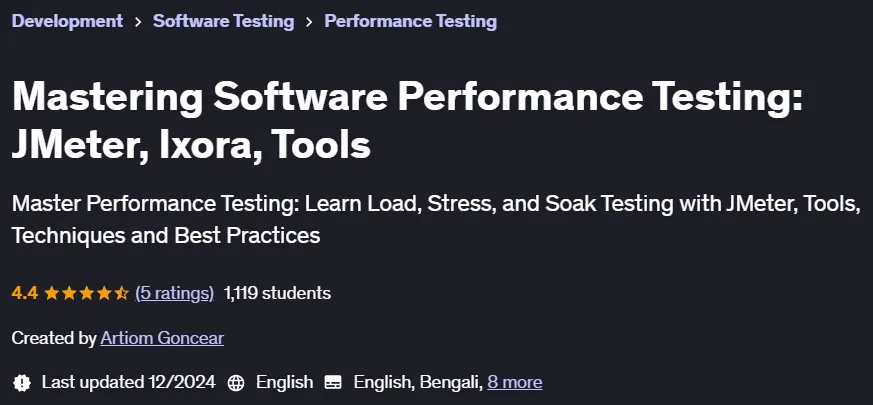The width and height of the screenshot is (873, 405).
Task: Click the half-filled fifth rating star
Action: point(121,293)
